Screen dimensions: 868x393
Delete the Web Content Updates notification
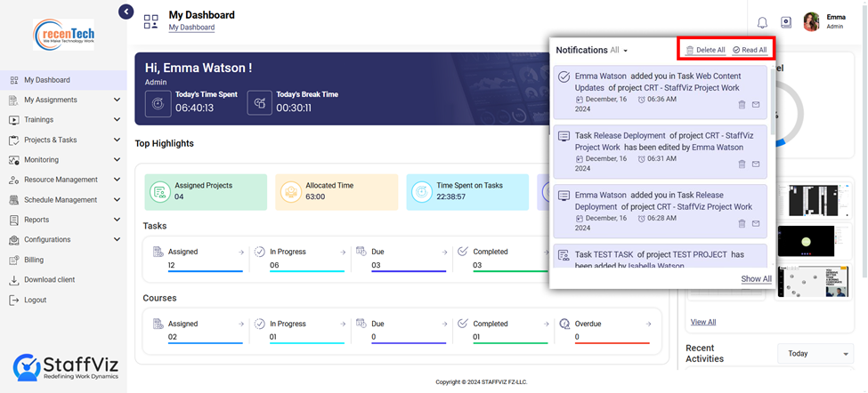point(742,104)
